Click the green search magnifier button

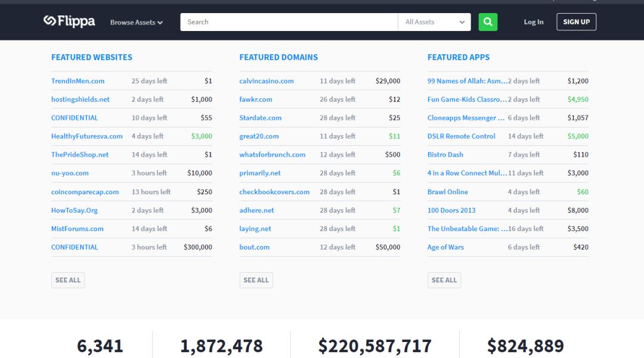click(x=488, y=21)
